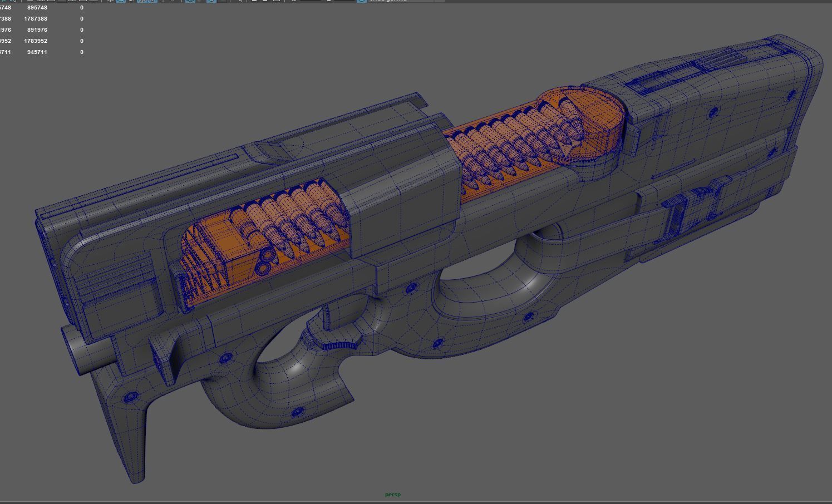Click the 945711 count in the heads-up display
The height and width of the screenshot is (504, 832).
tap(37, 52)
